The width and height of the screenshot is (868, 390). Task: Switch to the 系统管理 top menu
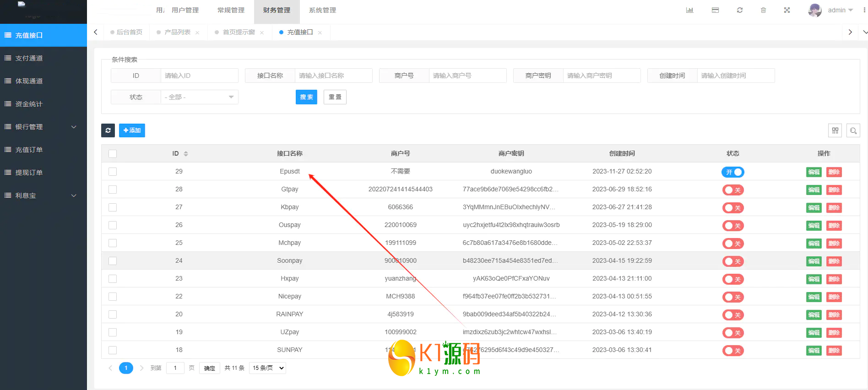point(322,10)
